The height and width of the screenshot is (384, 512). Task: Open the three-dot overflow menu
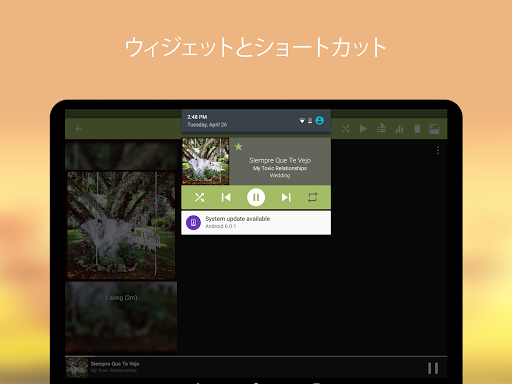438,150
